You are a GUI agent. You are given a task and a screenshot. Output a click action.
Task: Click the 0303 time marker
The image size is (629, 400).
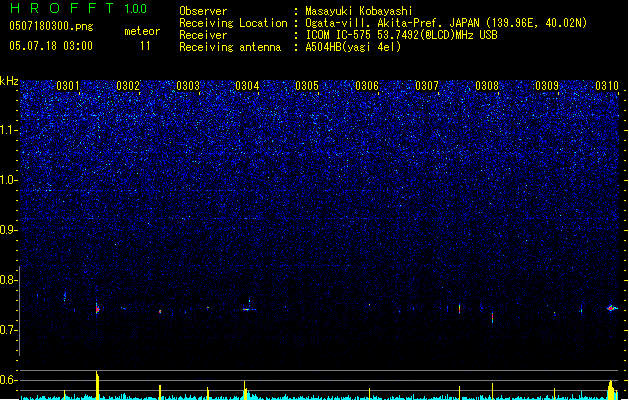pyautogui.click(x=188, y=86)
